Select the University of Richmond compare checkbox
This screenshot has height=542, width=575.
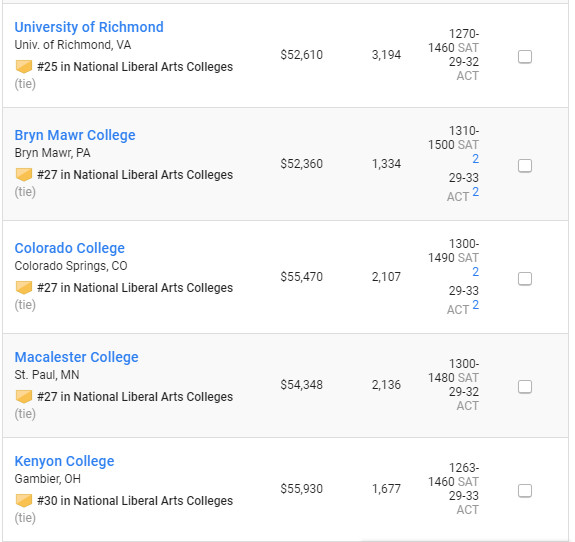pos(525,56)
